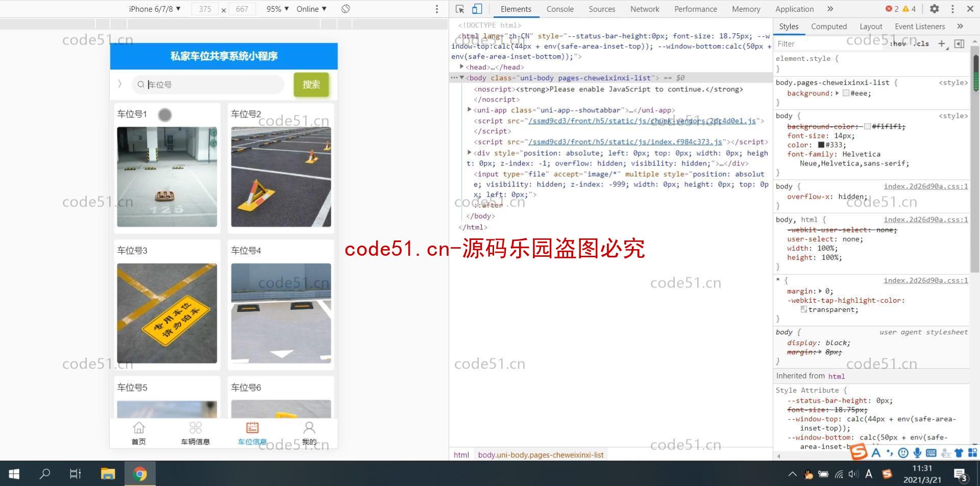The width and height of the screenshot is (980, 486).
Task: Switch to the Sources tab
Action: point(602,9)
